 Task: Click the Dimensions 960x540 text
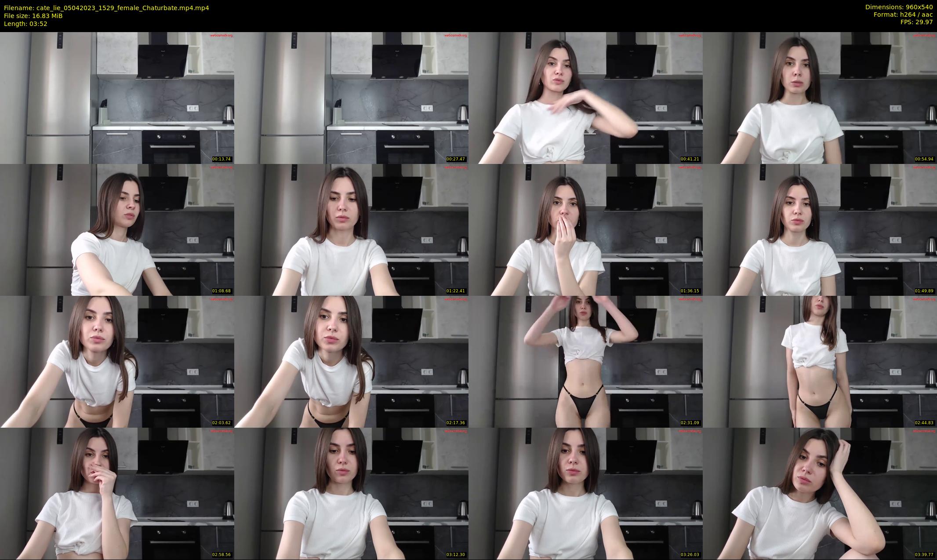click(899, 7)
